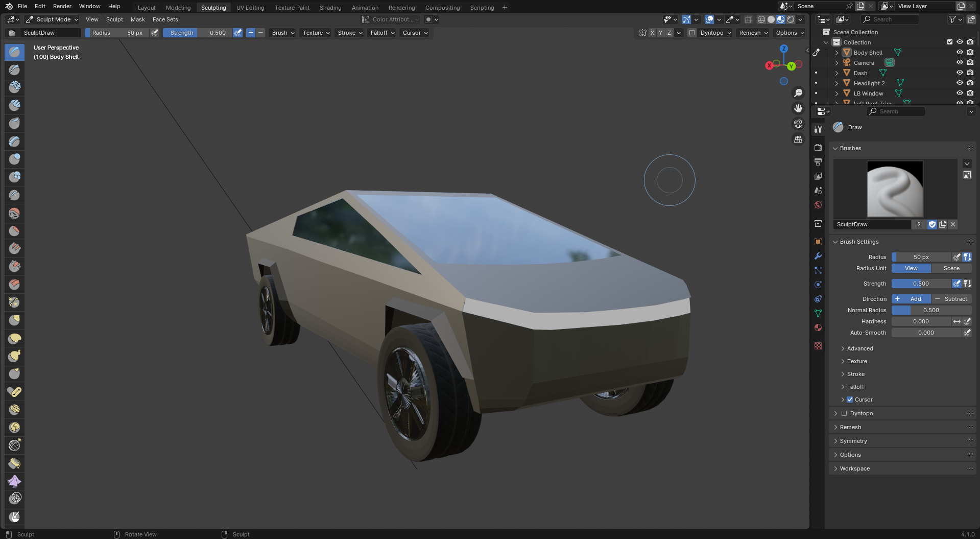Open the Face Sets menu
The width and height of the screenshot is (980, 539).
(x=165, y=19)
